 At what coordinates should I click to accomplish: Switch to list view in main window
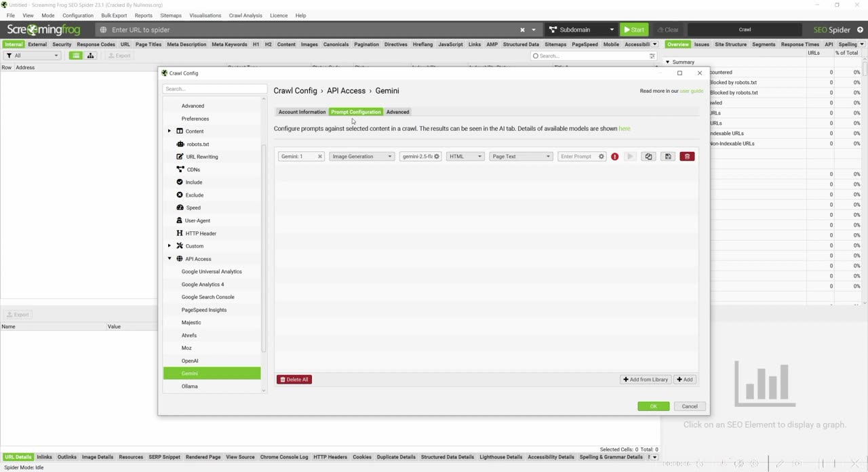coord(76,56)
